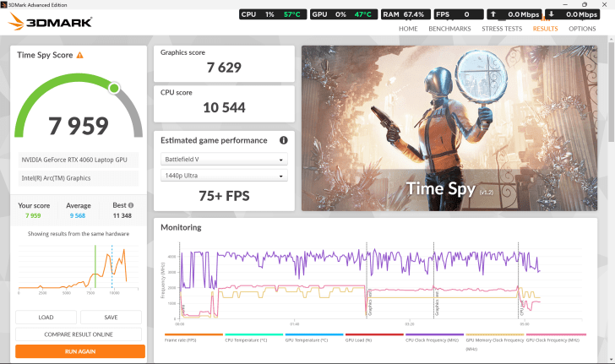Click the SAVE button

point(111,318)
